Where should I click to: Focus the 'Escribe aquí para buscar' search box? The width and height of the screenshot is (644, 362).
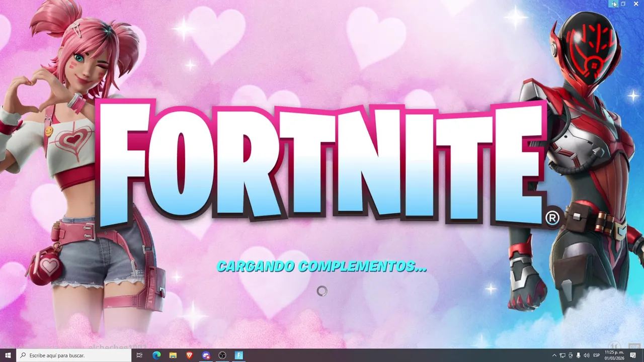(73, 355)
